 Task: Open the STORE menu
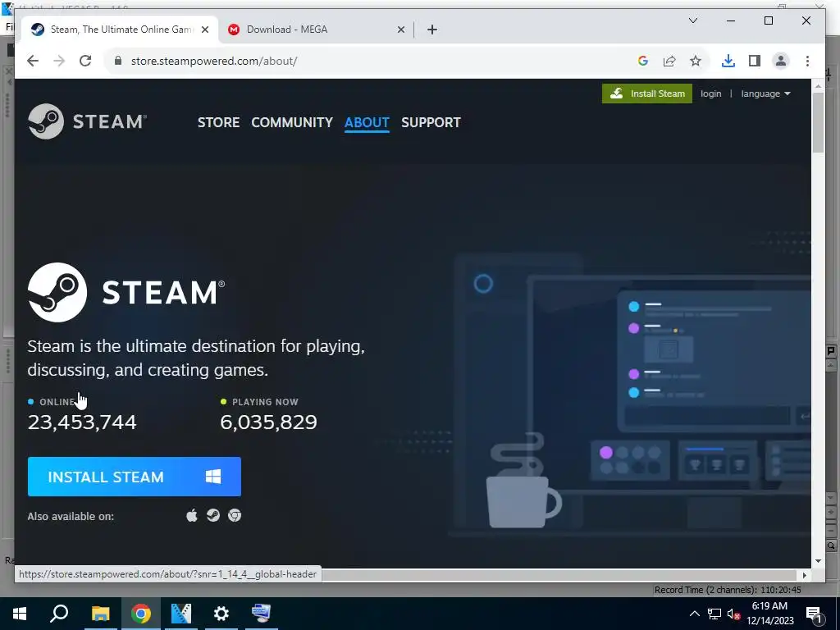(218, 122)
